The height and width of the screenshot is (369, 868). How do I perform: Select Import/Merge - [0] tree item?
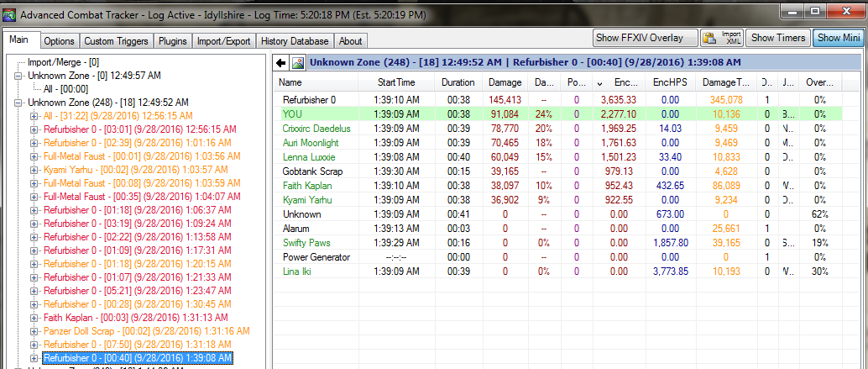point(64,62)
